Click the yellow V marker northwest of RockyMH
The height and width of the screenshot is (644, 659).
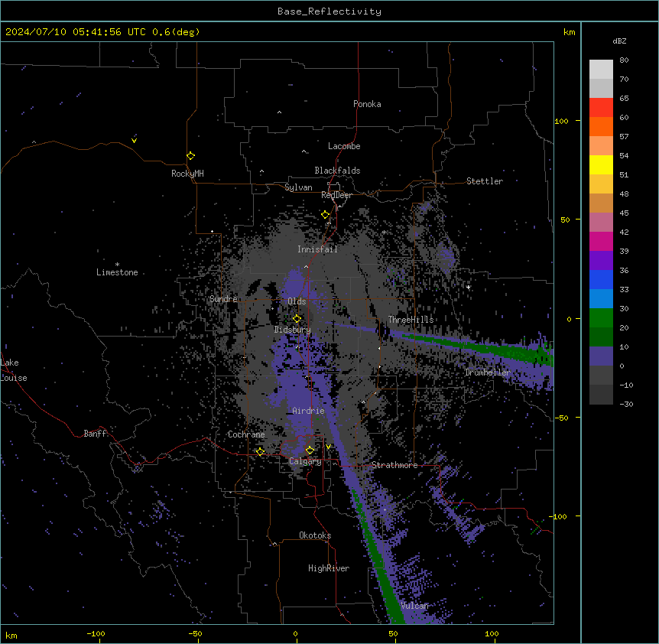coord(134,141)
